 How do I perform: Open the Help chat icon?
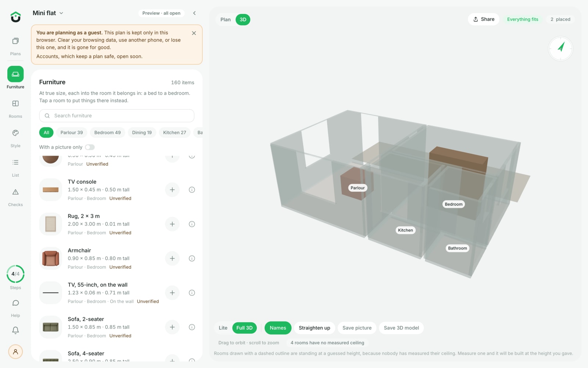pos(15,308)
